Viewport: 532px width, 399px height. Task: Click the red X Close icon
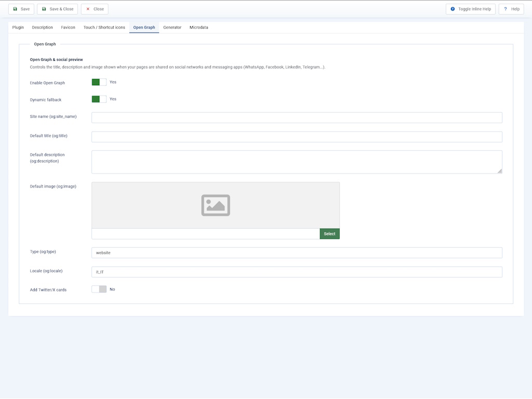pyautogui.click(x=88, y=9)
